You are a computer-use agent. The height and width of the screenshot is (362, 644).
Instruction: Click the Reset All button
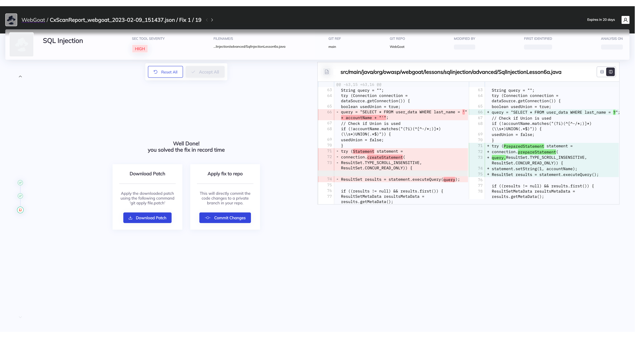[x=165, y=72]
